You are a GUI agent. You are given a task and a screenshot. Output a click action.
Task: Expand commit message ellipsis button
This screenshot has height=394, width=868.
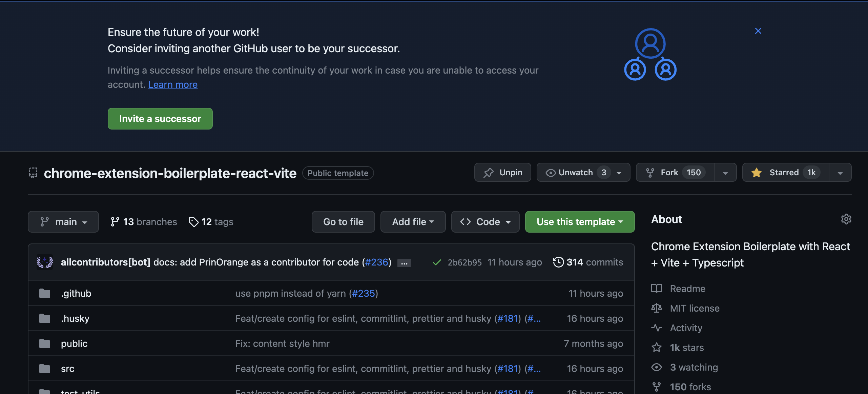point(404,263)
